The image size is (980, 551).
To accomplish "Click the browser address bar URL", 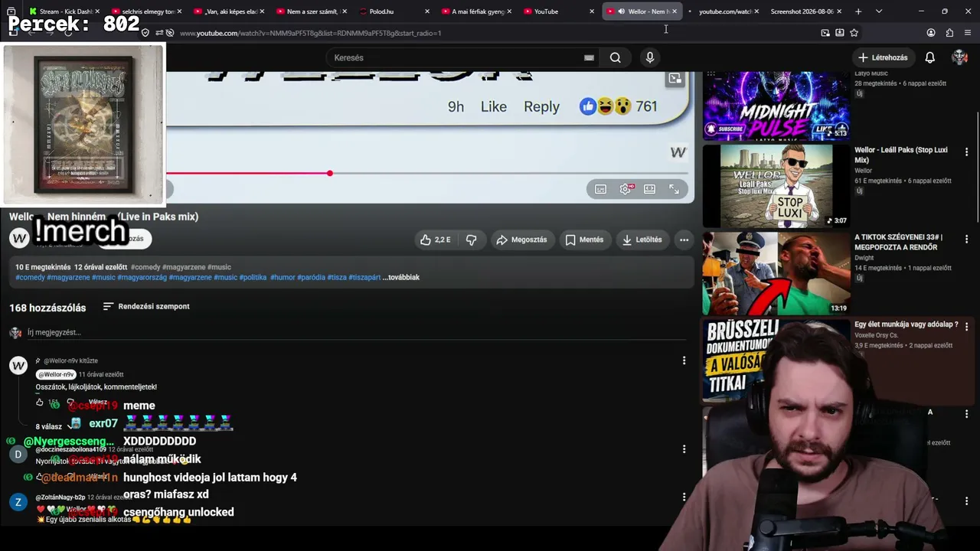I will click(310, 33).
